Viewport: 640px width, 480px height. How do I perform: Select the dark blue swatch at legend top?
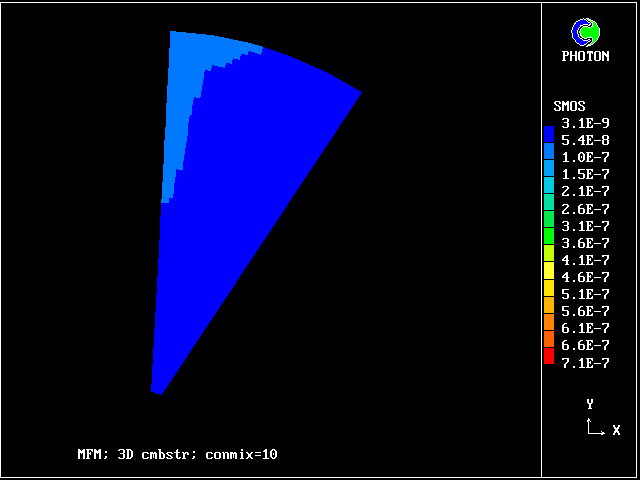click(x=548, y=132)
